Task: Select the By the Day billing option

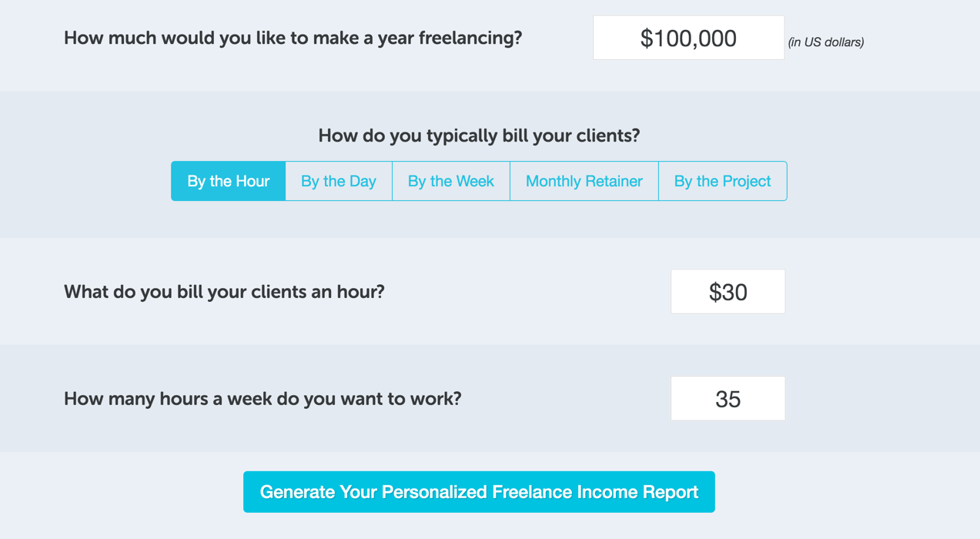Action: pyautogui.click(x=338, y=181)
